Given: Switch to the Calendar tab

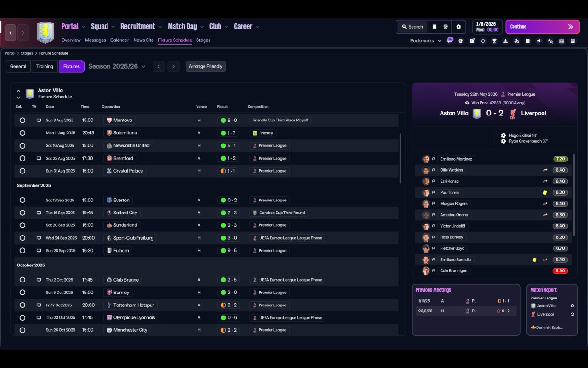Looking at the screenshot, I should [x=119, y=40].
